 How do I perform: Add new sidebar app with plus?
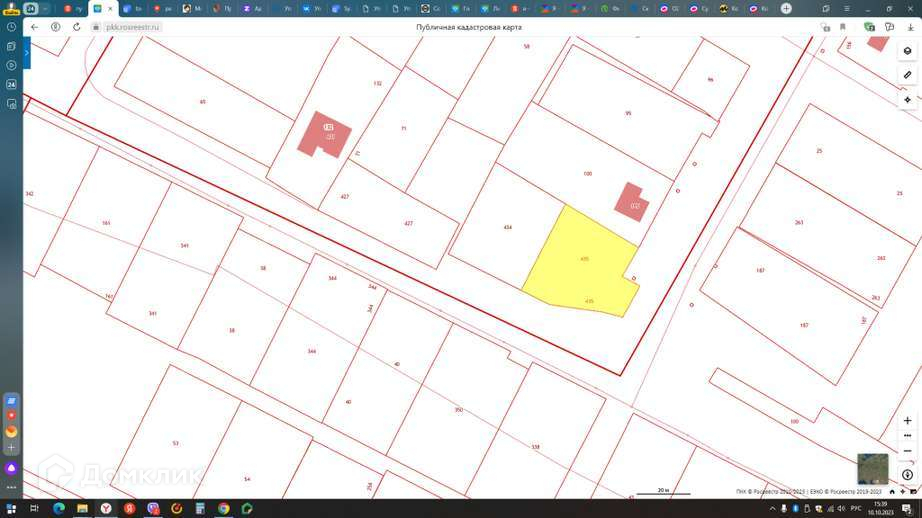(11, 447)
